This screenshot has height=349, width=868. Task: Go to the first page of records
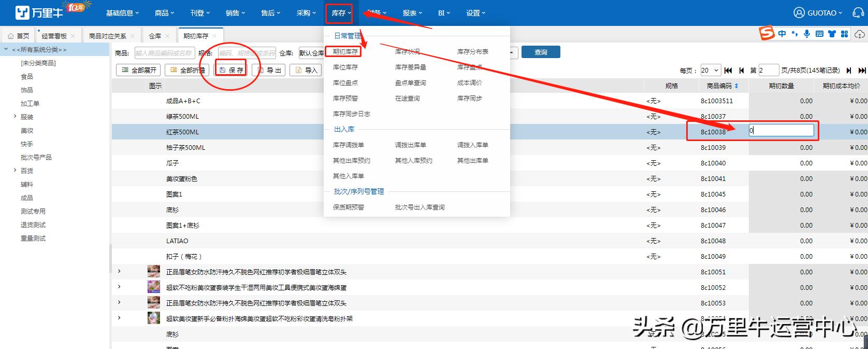(x=728, y=71)
